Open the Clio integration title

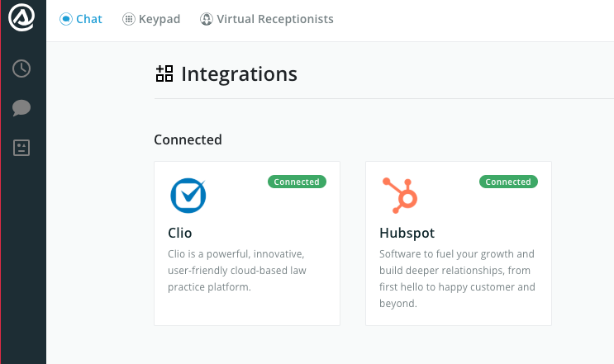[x=179, y=233]
